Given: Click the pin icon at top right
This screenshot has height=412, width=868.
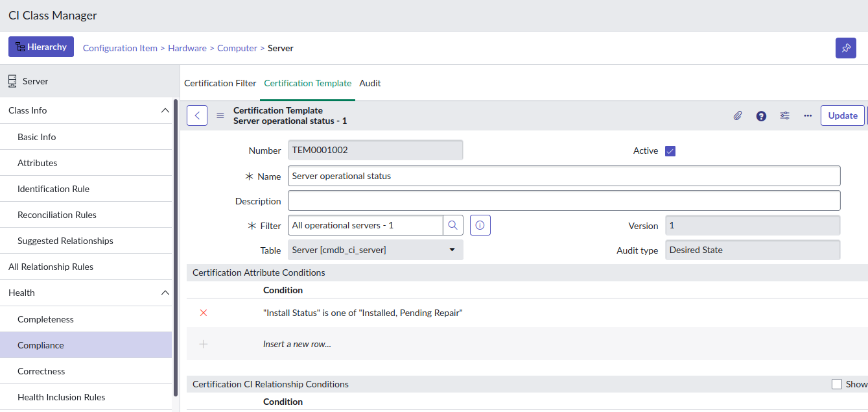Looking at the screenshot, I should 845,48.
